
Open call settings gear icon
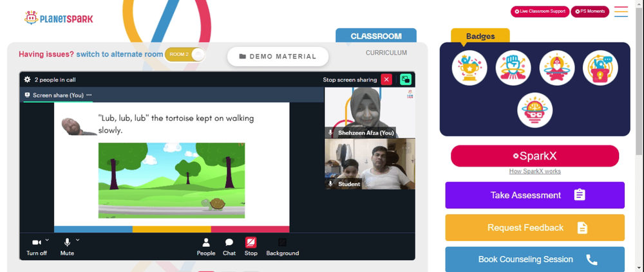[27, 80]
